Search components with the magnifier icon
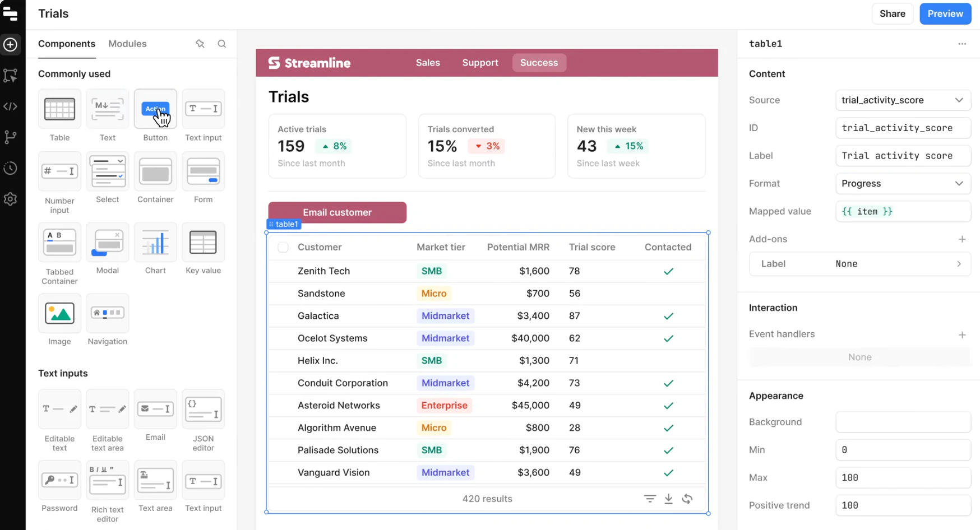 [x=222, y=44]
